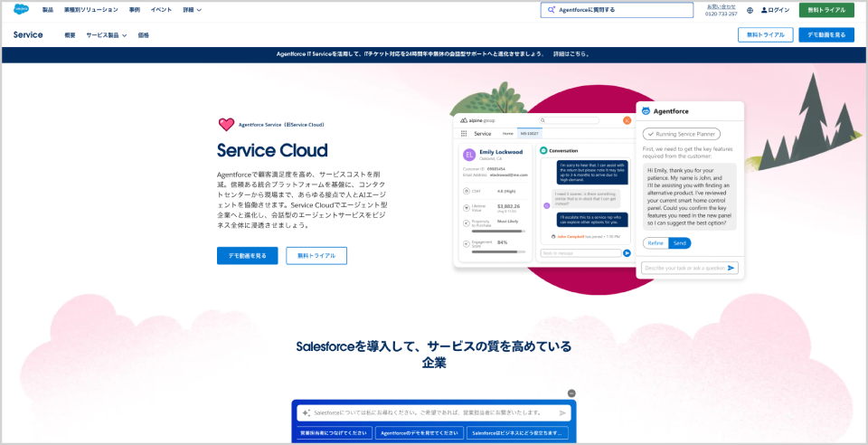Click the outlined 無料トライアル button in the Service bar

point(765,35)
